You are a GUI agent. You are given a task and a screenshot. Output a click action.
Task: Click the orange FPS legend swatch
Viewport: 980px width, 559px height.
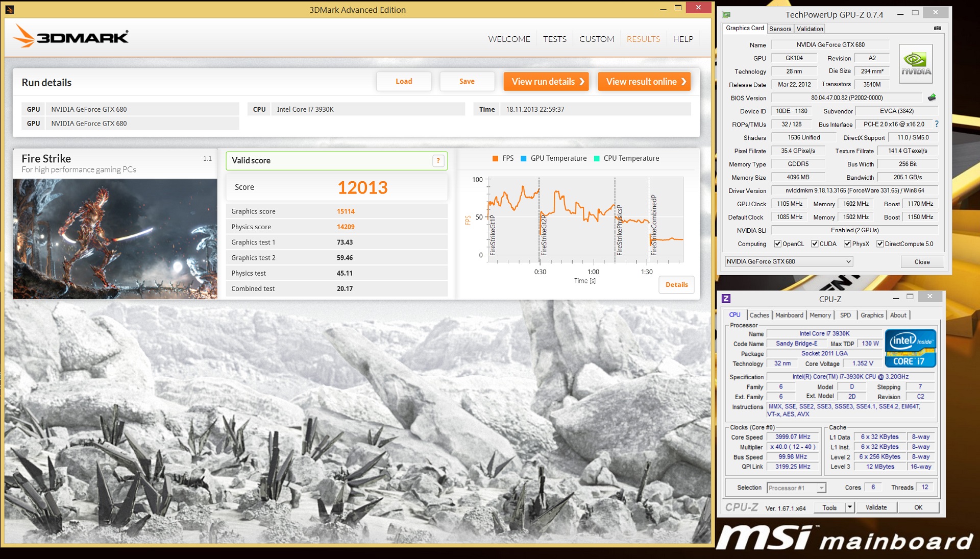coord(495,159)
